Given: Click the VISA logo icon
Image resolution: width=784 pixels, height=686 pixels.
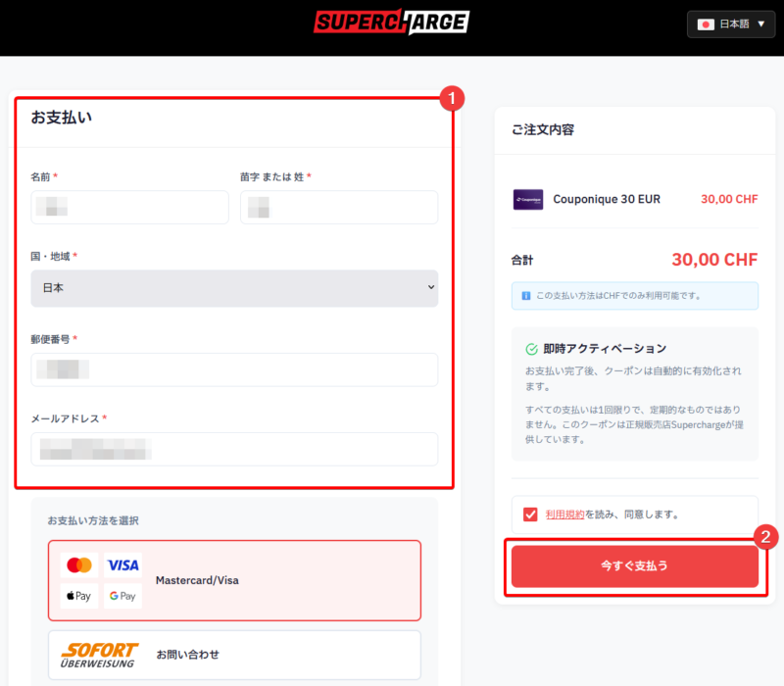Looking at the screenshot, I should click(x=122, y=565).
